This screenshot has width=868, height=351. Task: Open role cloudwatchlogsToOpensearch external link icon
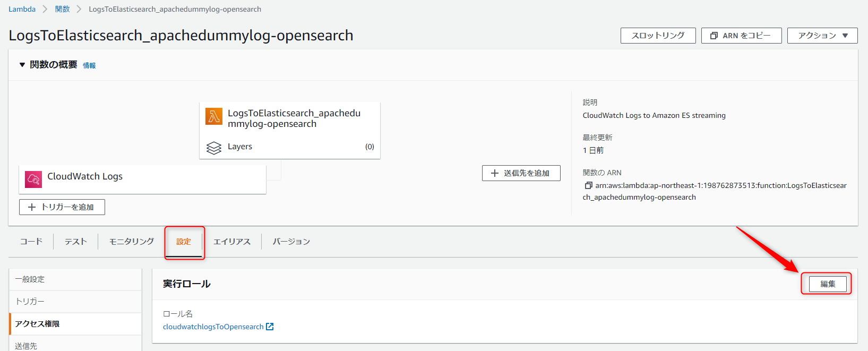(x=270, y=327)
